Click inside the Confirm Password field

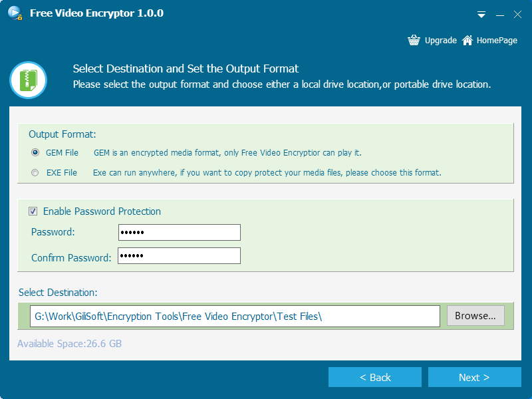coord(180,255)
